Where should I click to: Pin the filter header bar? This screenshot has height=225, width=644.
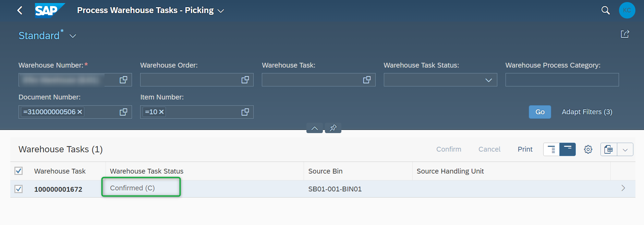tap(333, 128)
